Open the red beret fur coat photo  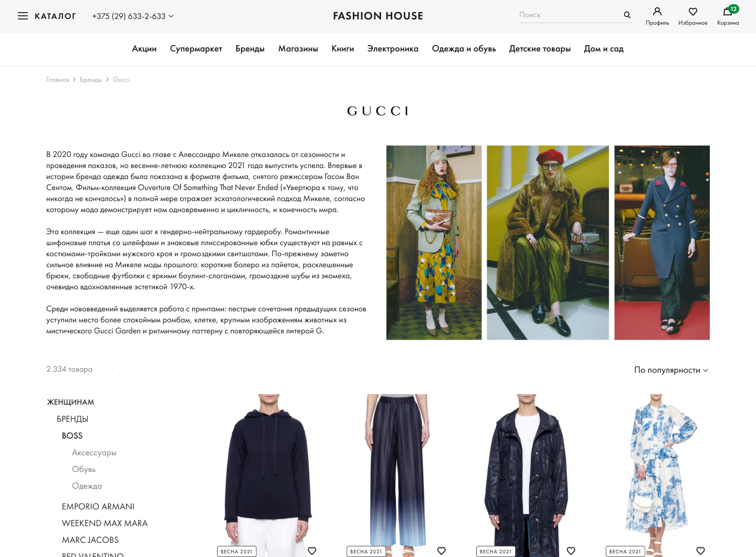(548, 243)
